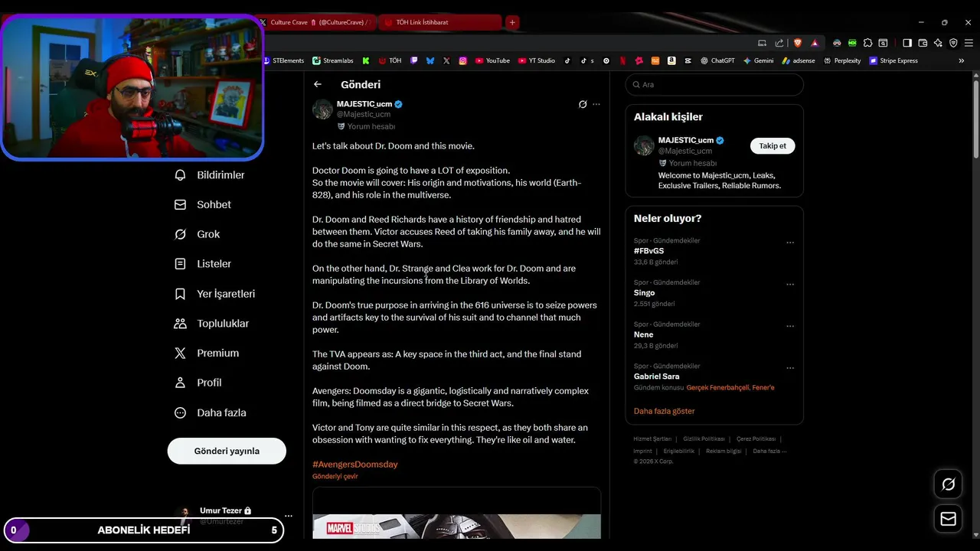Open the Brave Wallet icon

pos(923,43)
